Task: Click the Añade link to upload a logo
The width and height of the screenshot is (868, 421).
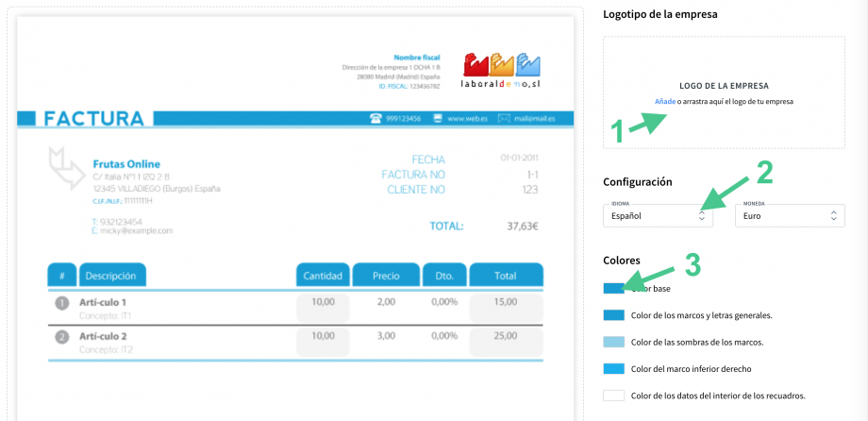Action: 664,101
